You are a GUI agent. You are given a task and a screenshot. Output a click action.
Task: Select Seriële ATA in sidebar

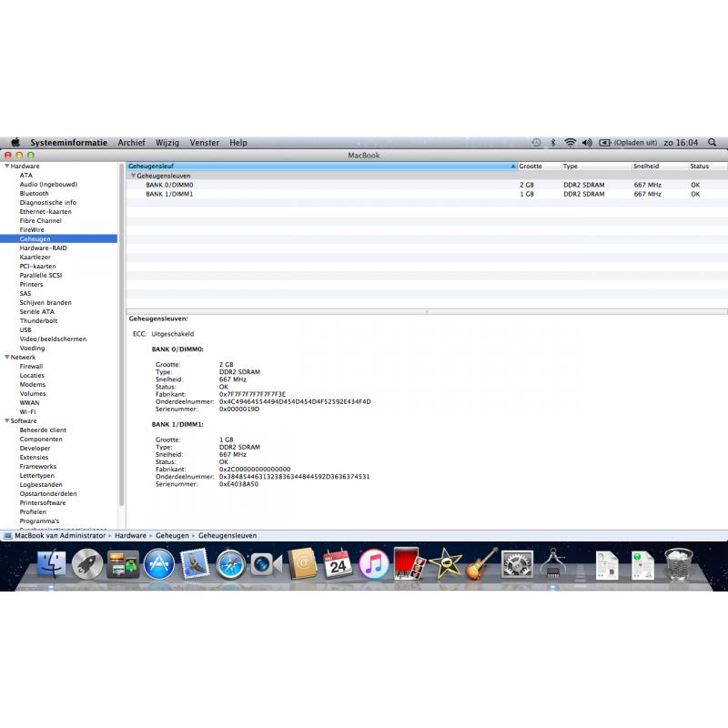[36, 311]
